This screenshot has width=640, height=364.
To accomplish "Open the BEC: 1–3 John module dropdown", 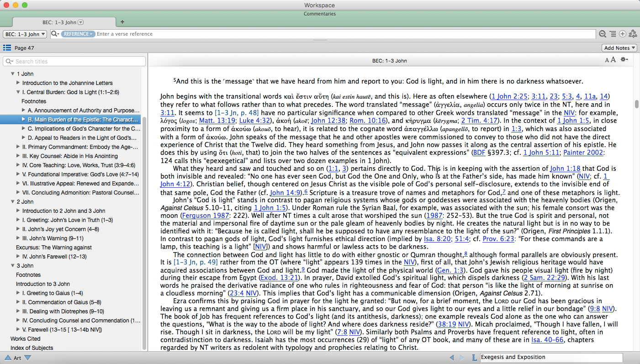I will pos(25,34).
